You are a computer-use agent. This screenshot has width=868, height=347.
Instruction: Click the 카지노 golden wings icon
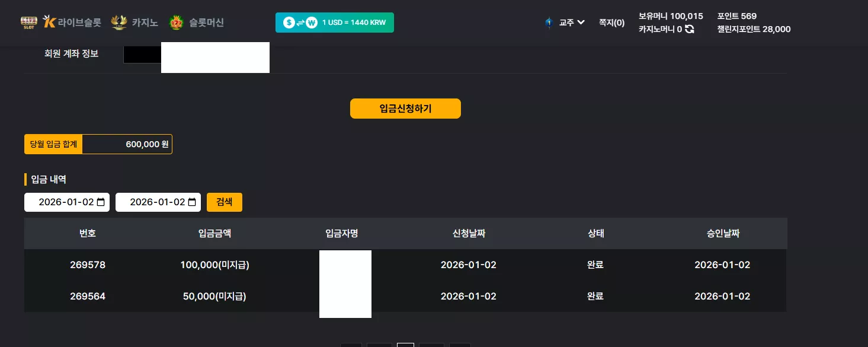tap(119, 23)
